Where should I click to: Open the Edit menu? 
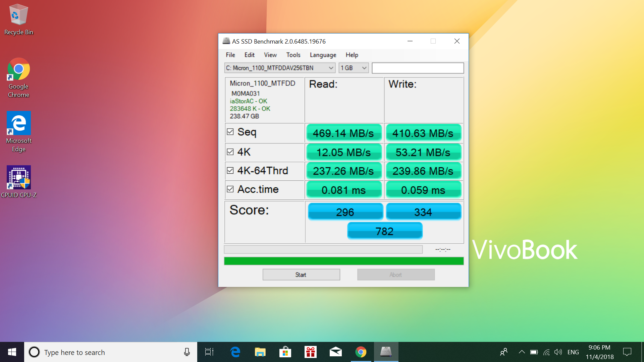[249, 55]
